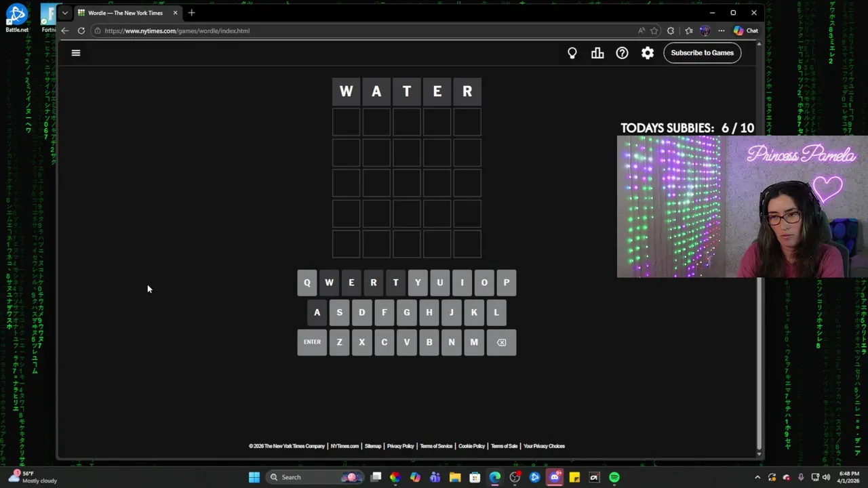The width and height of the screenshot is (868, 488).
Task: Open the Privacy Policy footer link
Action: pyautogui.click(x=400, y=446)
